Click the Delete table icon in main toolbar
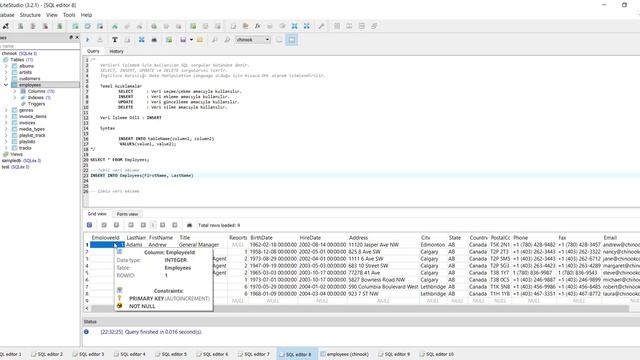Image resolution: width=640 pixels, height=360 pixels. tap(100, 26)
